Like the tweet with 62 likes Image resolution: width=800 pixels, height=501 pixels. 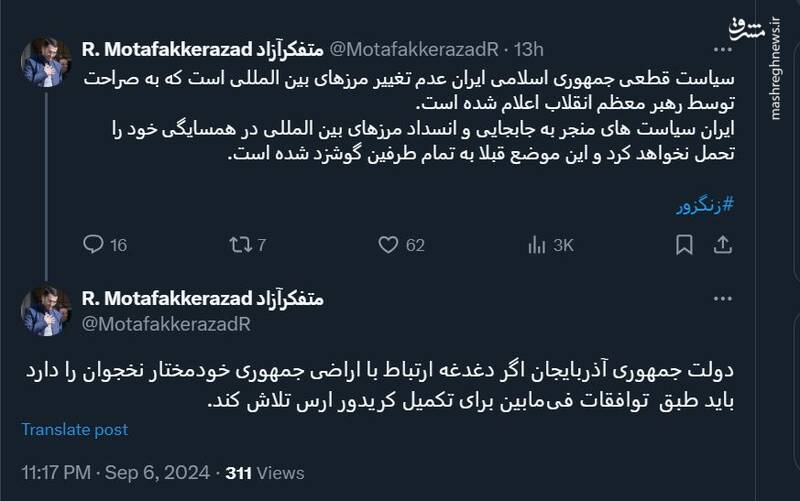389,244
